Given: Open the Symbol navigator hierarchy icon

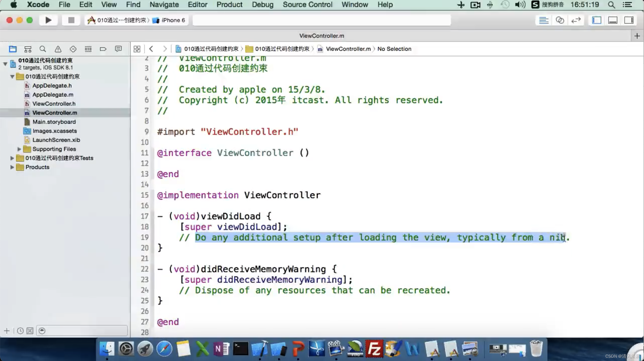Looking at the screenshot, I should [x=28, y=49].
